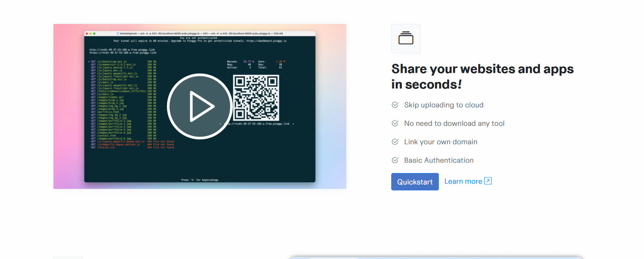Click the checkmark beside No need to download
Viewport: 644px width, 259px height.
point(395,123)
